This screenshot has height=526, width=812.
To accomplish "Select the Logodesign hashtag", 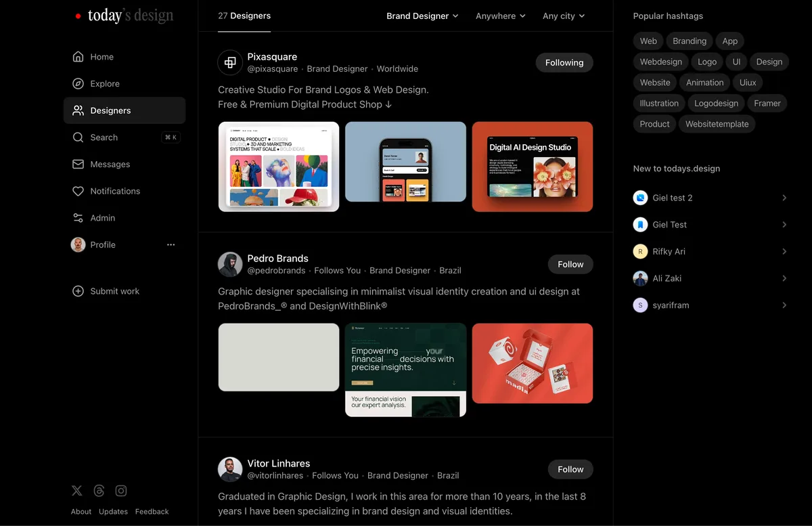I will pyautogui.click(x=716, y=104).
